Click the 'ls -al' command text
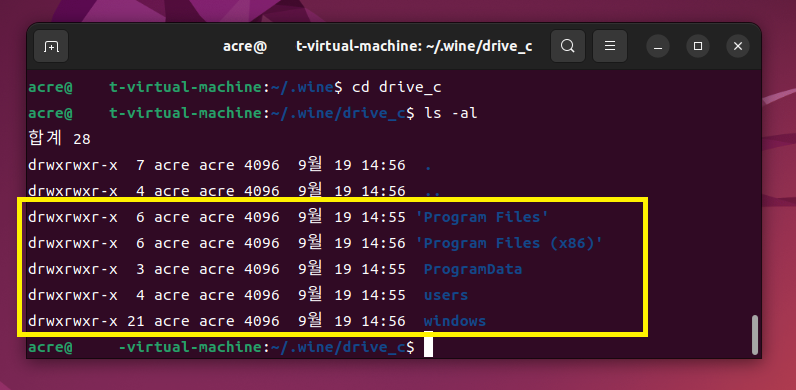The width and height of the screenshot is (796, 390). click(x=450, y=113)
